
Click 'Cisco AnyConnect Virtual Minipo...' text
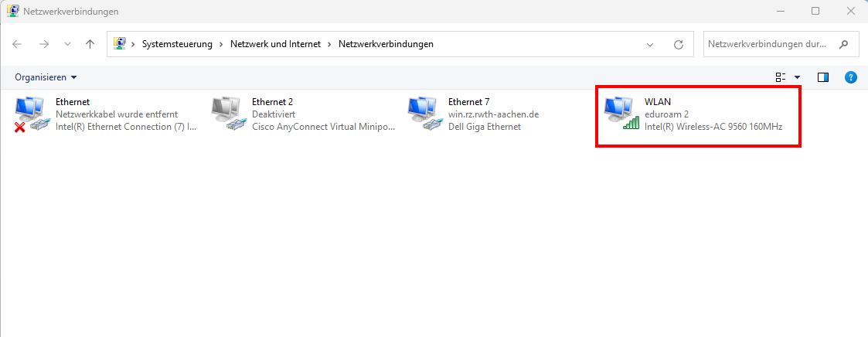coord(324,127)
